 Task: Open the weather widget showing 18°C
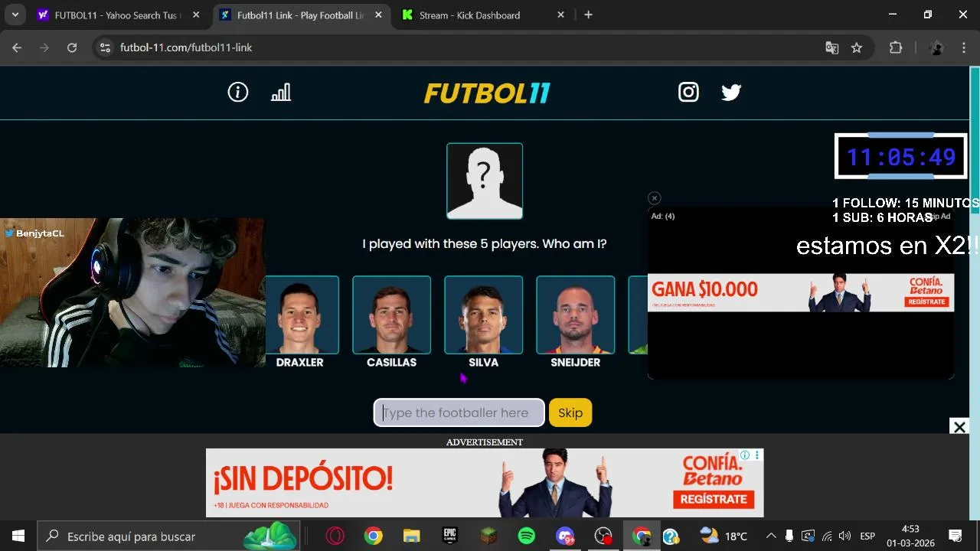[724, 536]
